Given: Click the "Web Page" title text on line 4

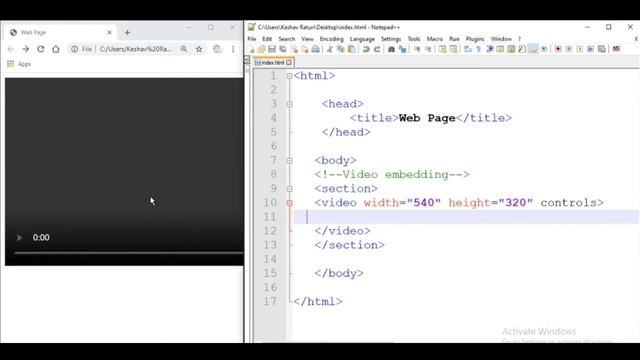Looking at the screenshot, I should coord(427,118).
